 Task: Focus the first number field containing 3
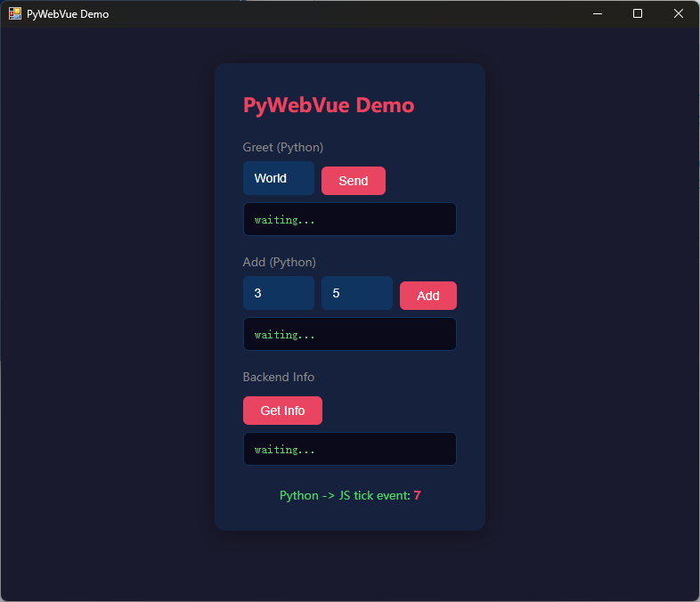point(279,293)
